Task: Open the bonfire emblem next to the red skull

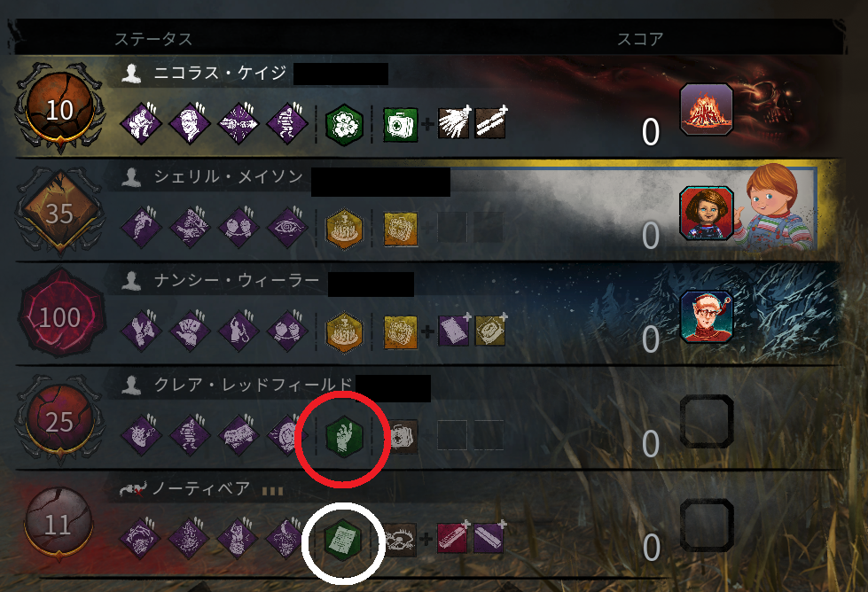Action: (707, 110)
